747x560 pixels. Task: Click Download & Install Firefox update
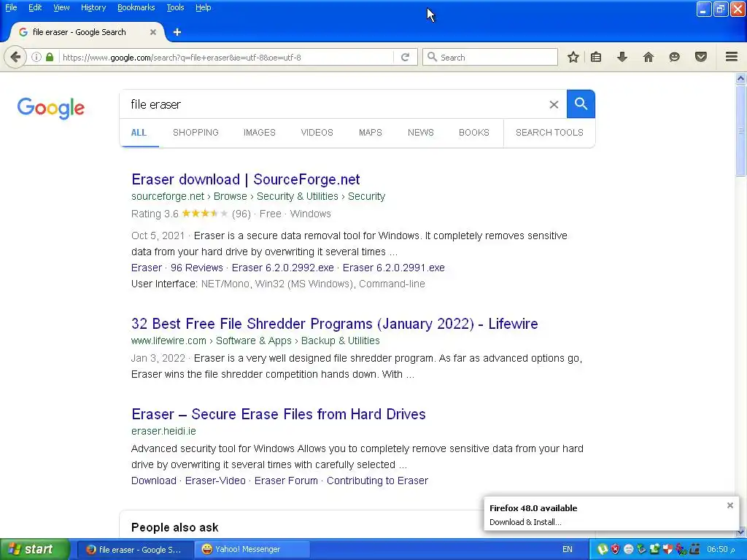pyautogui.click(x=525, y=522)
